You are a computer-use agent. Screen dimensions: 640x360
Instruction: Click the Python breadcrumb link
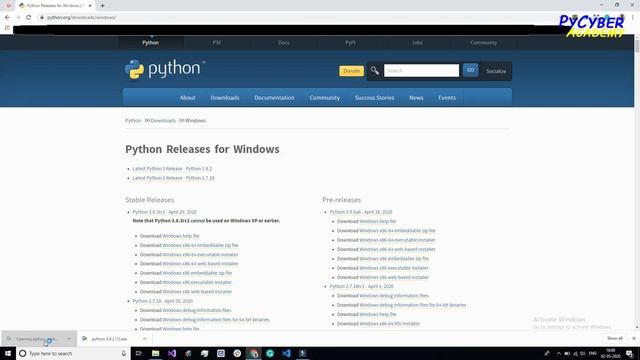point(133,121)
